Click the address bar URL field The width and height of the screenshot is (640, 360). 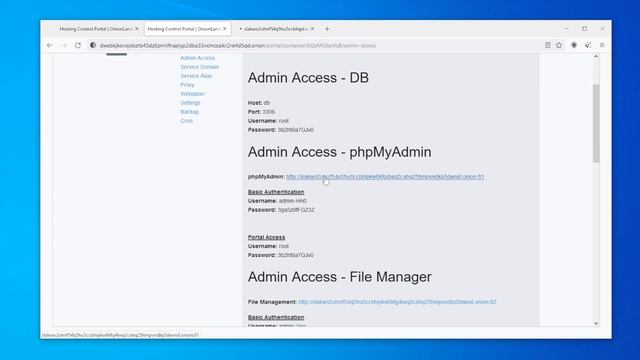[x=318, y=46]
